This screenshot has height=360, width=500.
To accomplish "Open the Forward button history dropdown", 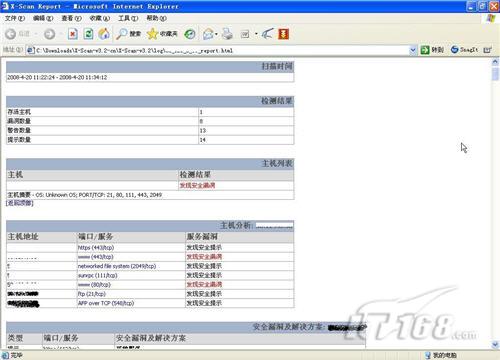I will click(x=61, y=34).
